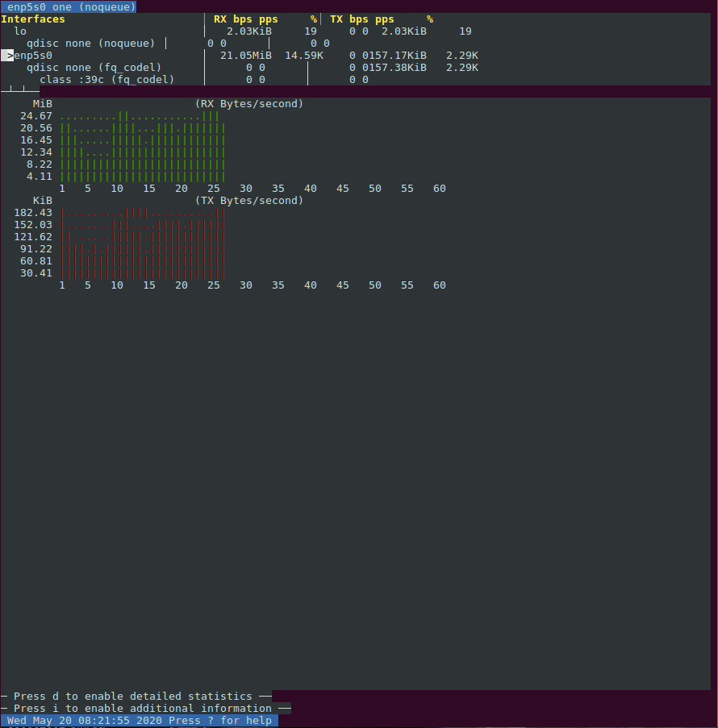Select the class :39c (fq_codel) entry
Screen dimensions: 718x728
pos(106,80)
